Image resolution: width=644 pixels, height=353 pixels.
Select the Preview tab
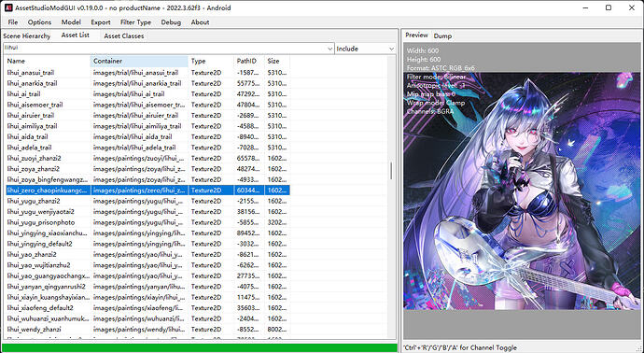pyautogui.click(x=416, y=35)
